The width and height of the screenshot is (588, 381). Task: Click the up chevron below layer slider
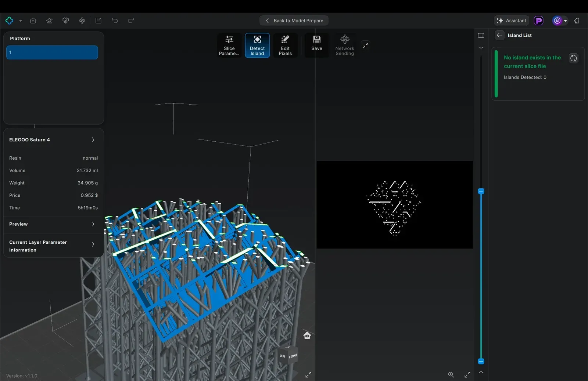tap(481, 372)
